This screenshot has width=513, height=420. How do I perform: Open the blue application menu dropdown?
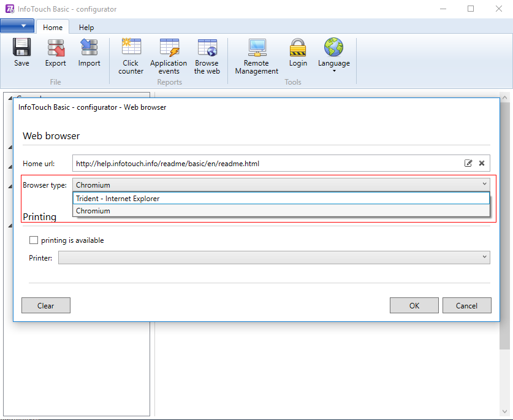tap(17, 26)
